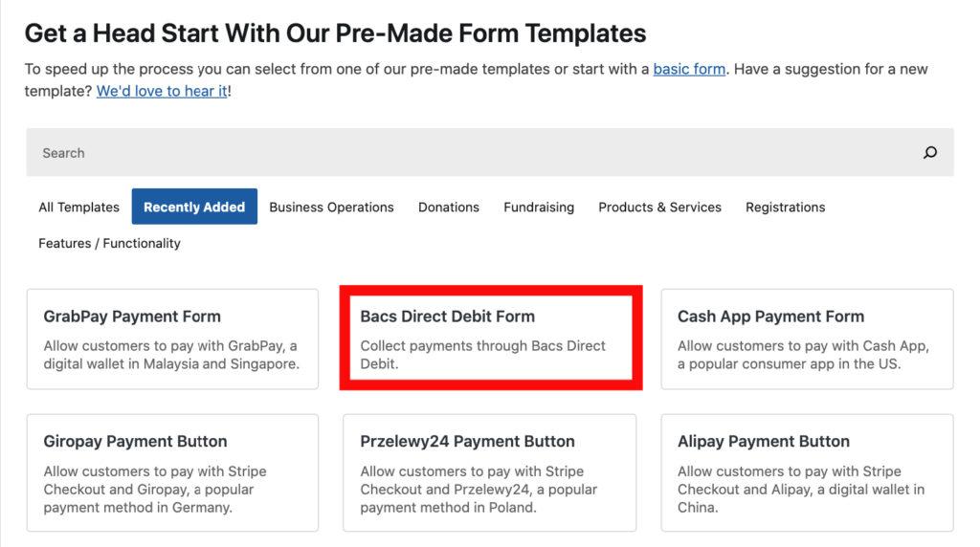980x547 pixels.
Task: Type in the template Search field
Action: (x=459, y=153)
